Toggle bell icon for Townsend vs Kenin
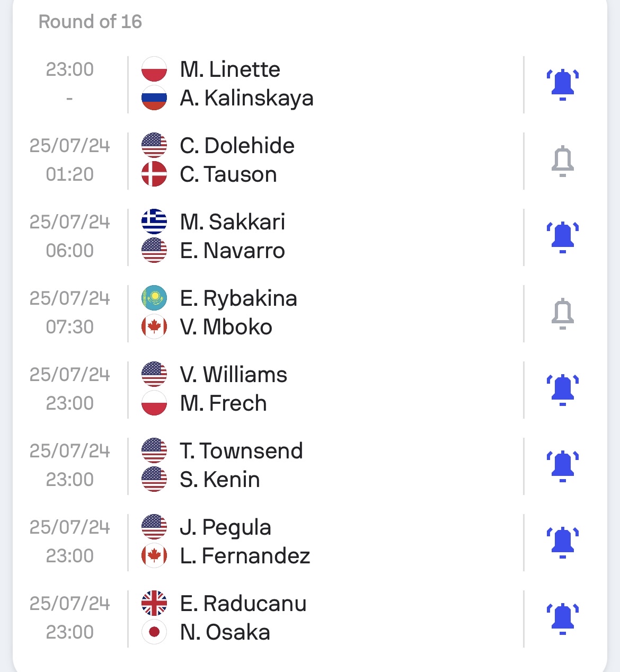The width and height of the screenshot is (620, 672). coord(563,466)
